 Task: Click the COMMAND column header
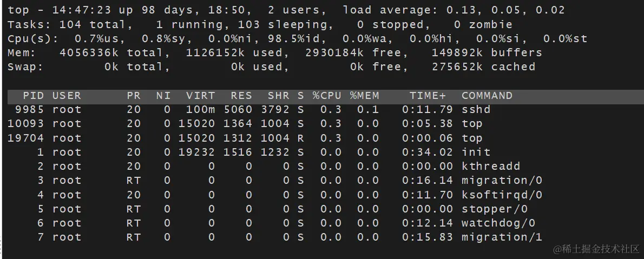pyautogui.click(x=487, y=96)
